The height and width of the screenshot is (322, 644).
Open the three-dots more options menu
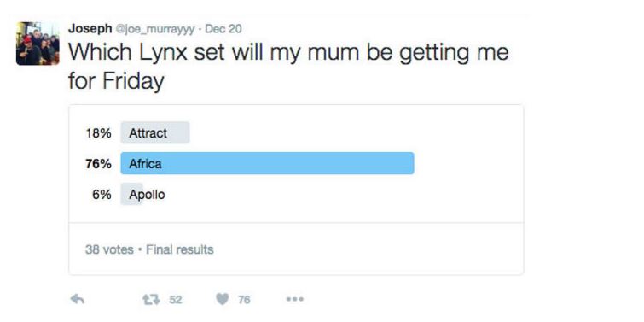click(295, 300)
